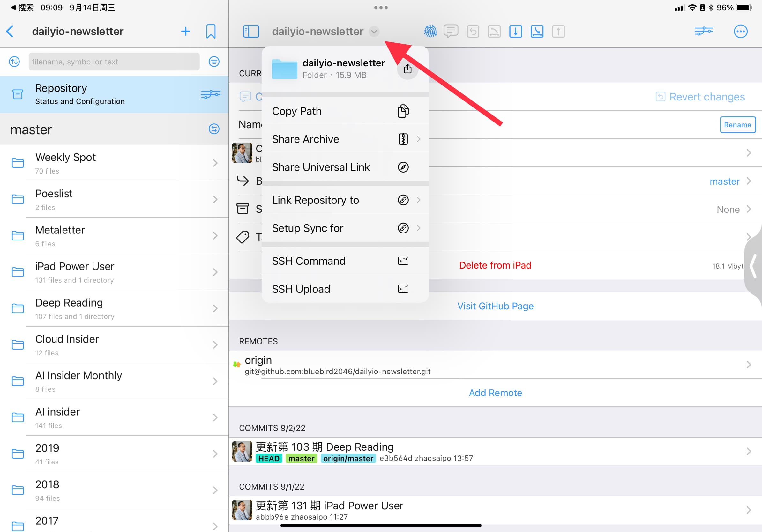Screen dimensions: 762x532
Task: Pull with the merge-download icon
Action: coord(537,32)
